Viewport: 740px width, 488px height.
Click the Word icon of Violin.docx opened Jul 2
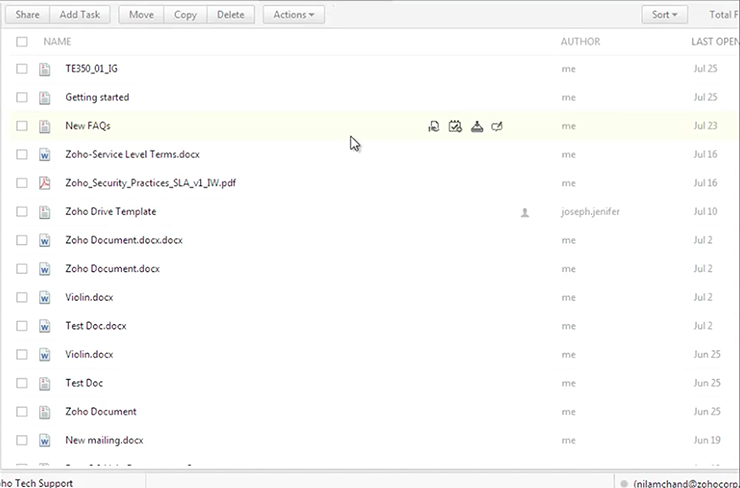click(x=44, y=297)
